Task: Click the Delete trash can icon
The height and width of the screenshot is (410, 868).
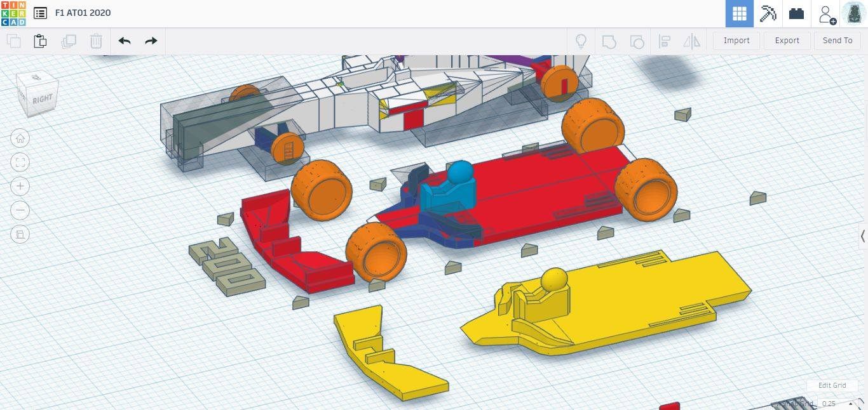Action: (x=96, y=41)
